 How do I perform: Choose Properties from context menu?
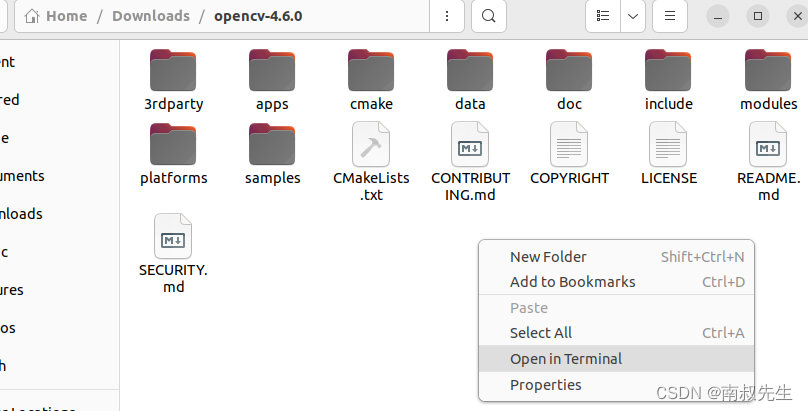coord(616,385)
